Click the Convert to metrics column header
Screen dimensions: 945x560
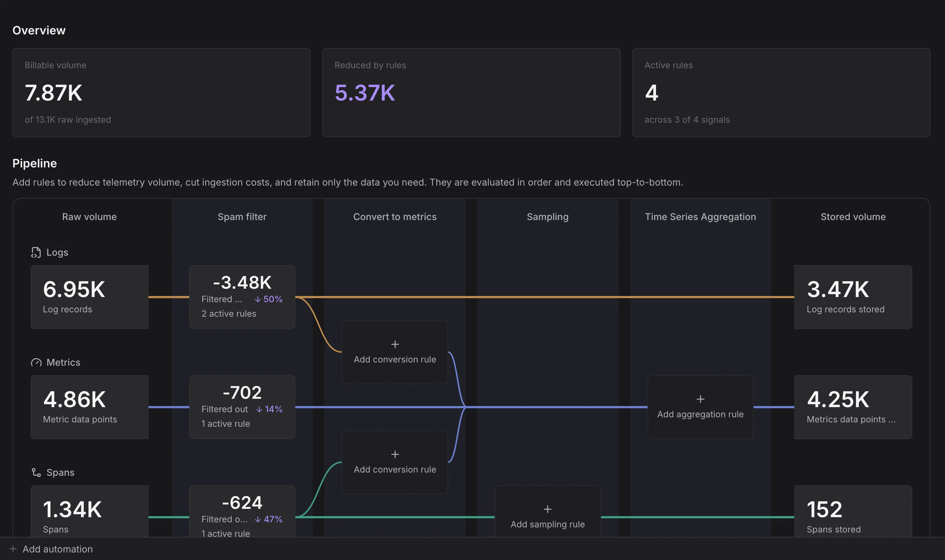point(395,217)
